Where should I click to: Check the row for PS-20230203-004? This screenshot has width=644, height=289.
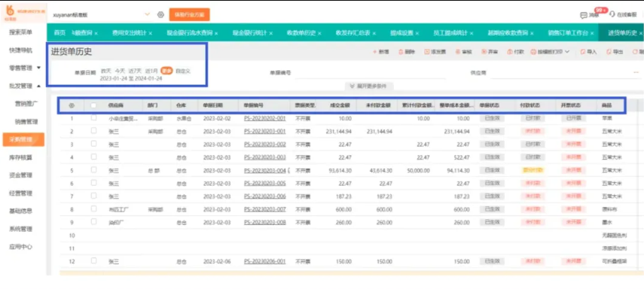[93, 170]
